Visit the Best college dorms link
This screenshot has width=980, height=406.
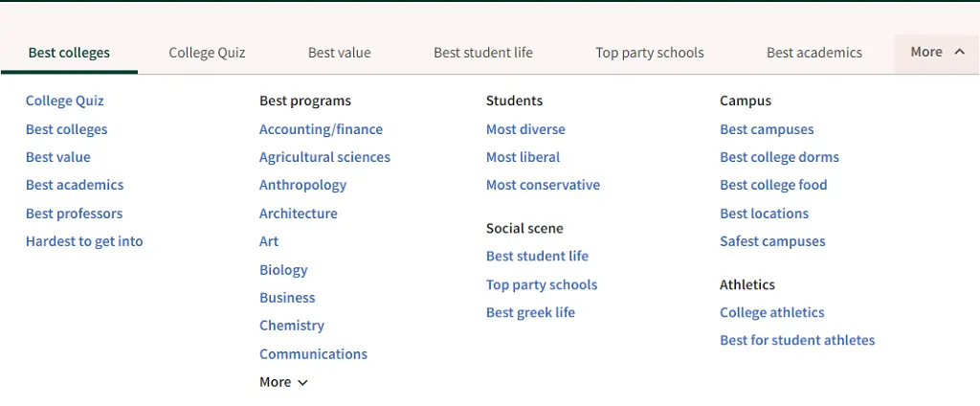[x=779, y=157]
